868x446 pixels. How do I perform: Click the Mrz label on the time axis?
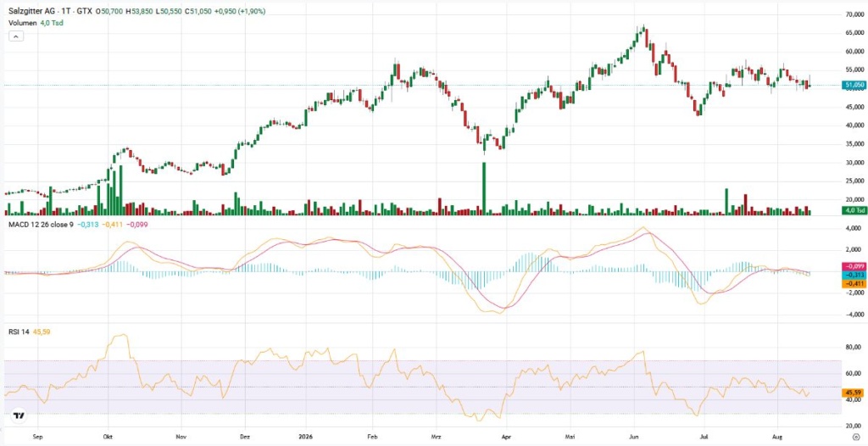point(438,437)
